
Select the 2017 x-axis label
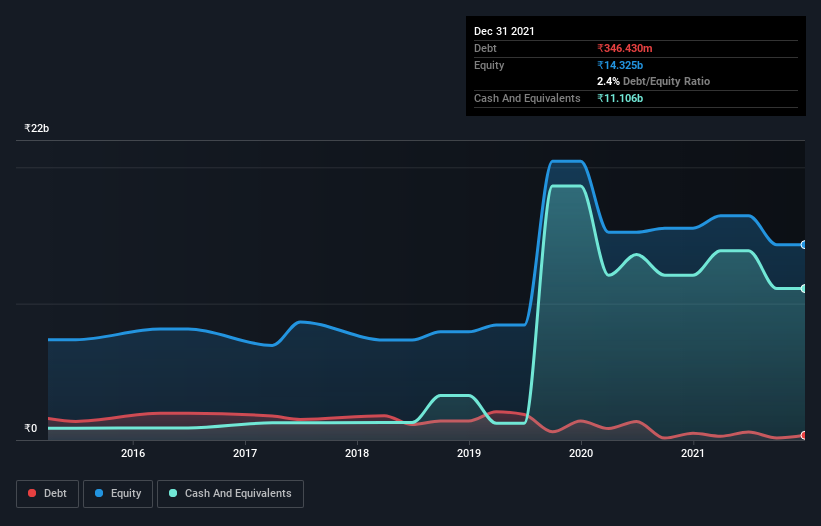click(245, 453)
